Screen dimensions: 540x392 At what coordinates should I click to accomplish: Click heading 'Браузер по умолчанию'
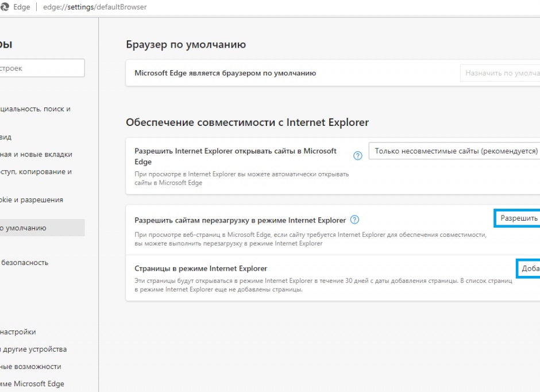tap(186, 44)
